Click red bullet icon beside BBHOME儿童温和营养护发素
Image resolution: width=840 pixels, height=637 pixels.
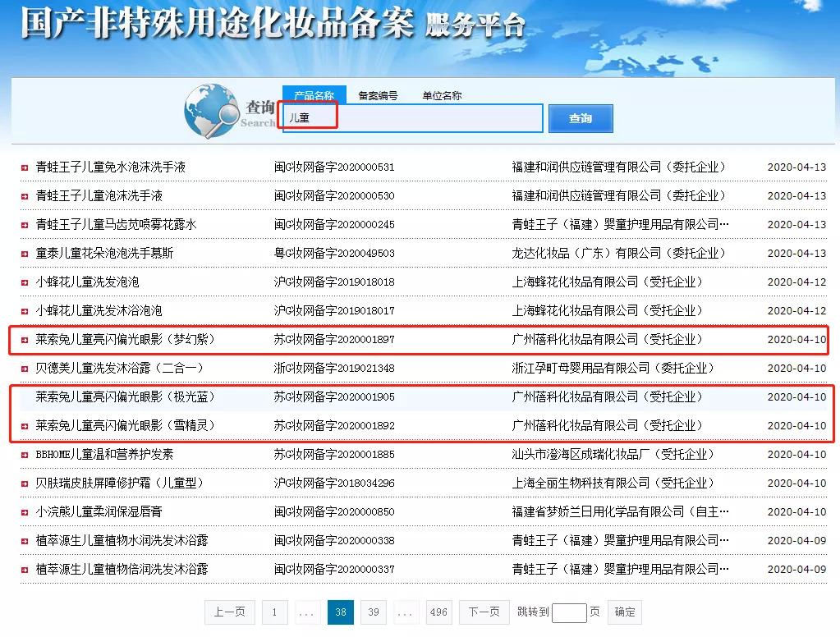coord(24,455)
